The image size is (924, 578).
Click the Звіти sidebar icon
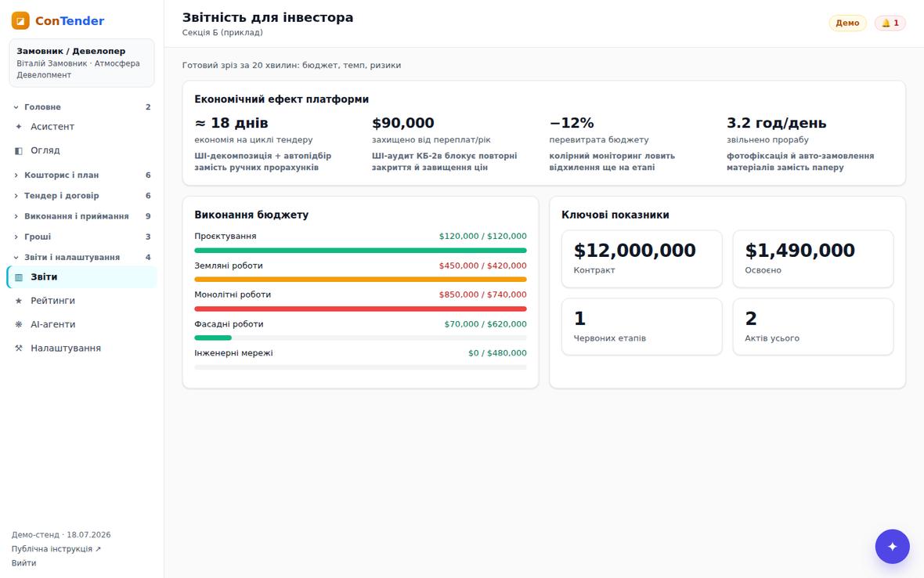tap(19, 277)
